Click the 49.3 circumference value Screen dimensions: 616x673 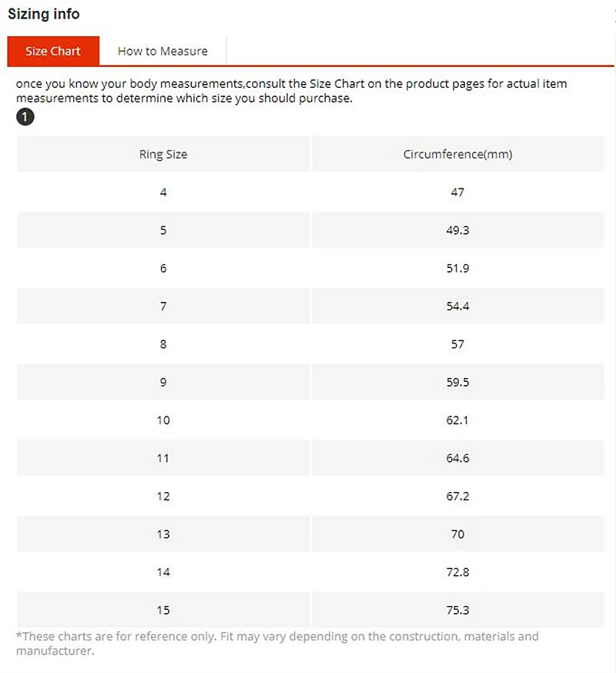point(457,230)
